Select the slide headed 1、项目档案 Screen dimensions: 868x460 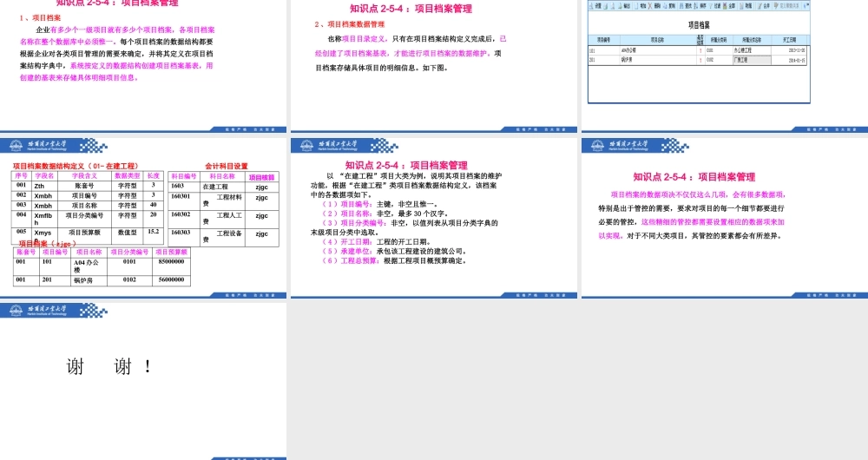tap(143, 66)
